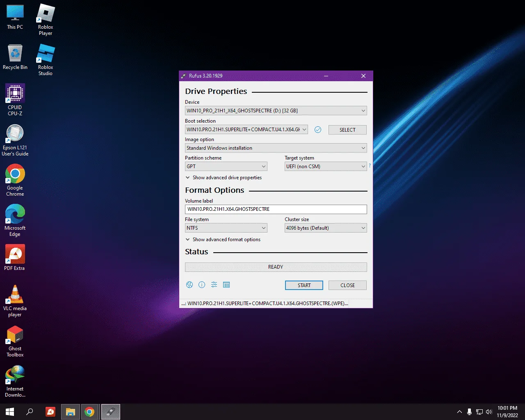Image resolution: width=525 pixels, height=420 pixels.
Task: Open the Windows Start menu
Action: point(10,412)
